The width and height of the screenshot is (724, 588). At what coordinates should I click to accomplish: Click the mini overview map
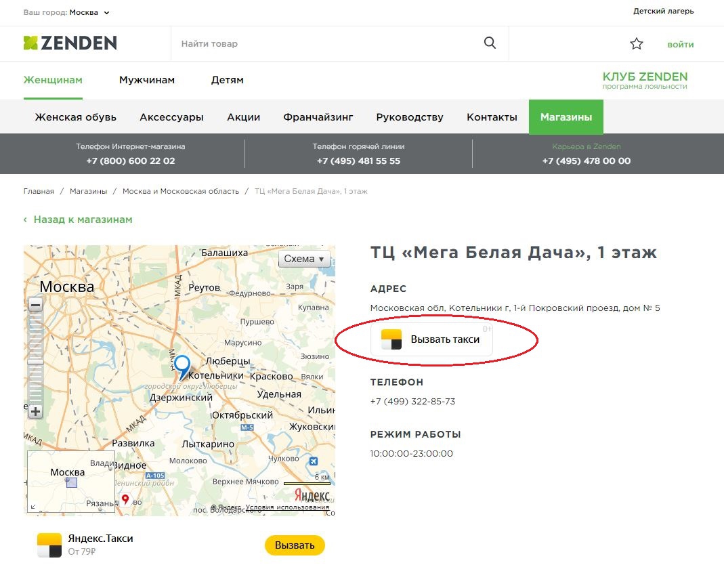[70, 481]
